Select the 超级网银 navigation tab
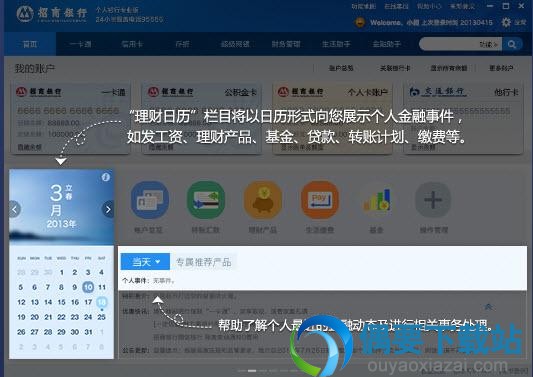Screen dimensions: 533x377 click(x=235, y=44)
